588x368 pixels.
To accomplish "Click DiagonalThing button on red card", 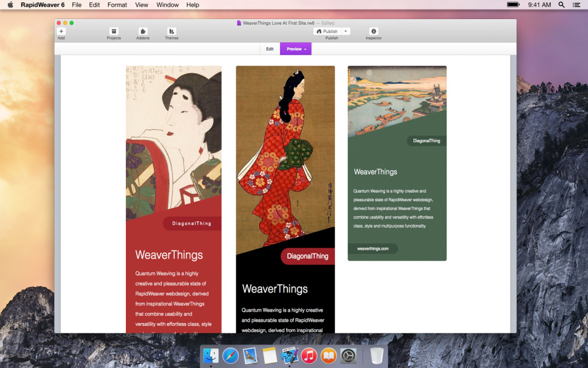I will tap(192, 223).
